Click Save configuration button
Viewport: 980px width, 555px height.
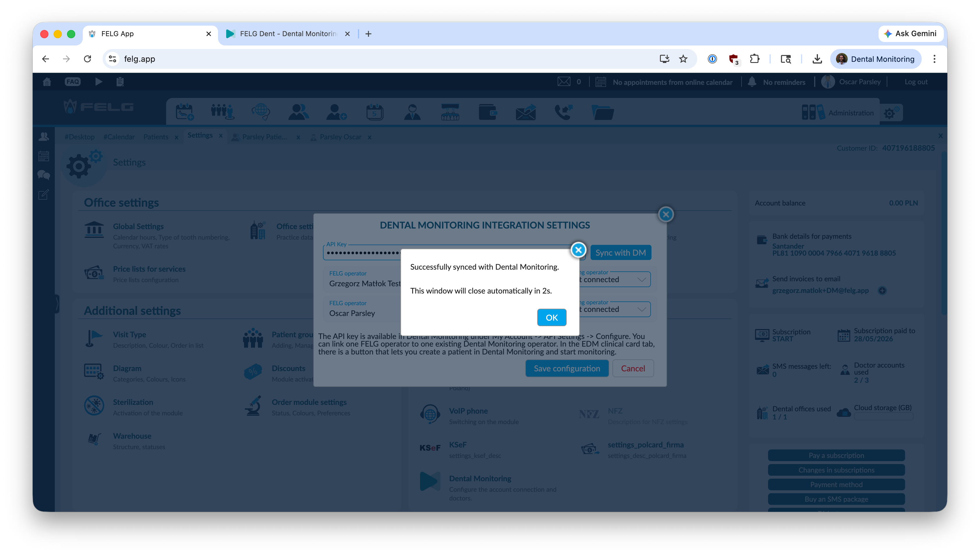pos(566,368)
